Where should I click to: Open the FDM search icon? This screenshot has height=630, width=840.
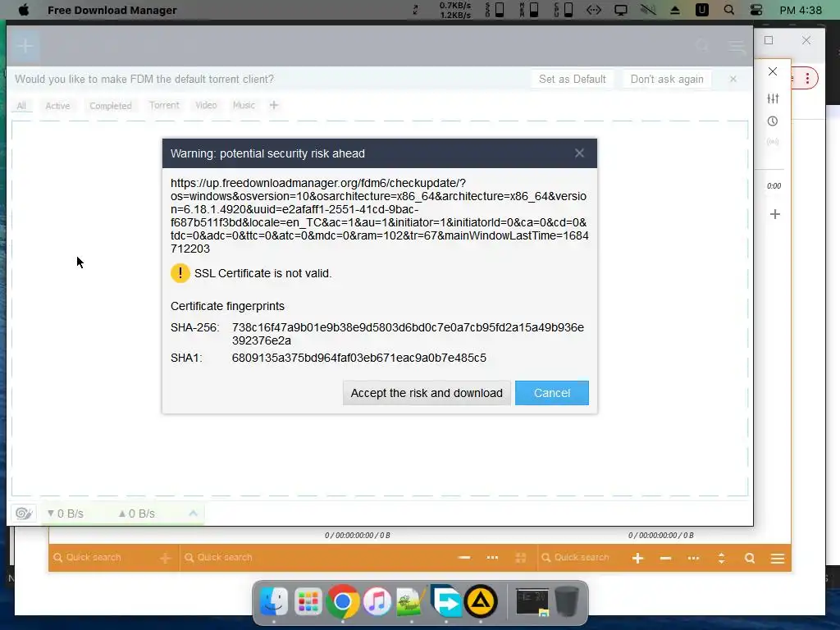coord(702,46)
